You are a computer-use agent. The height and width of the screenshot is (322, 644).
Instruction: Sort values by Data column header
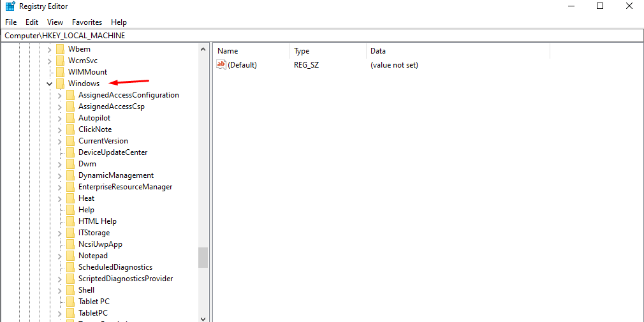(458, 52)
